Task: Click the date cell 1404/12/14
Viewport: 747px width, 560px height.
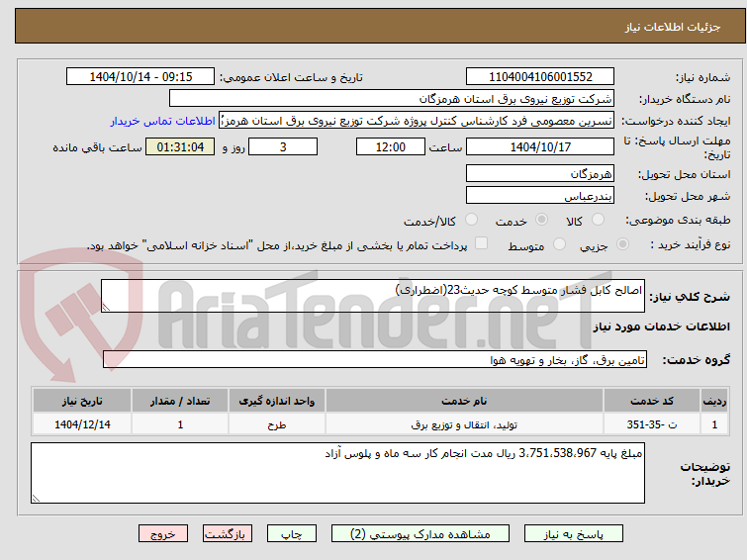Action: pyautogui.click(x=82, y=424)
